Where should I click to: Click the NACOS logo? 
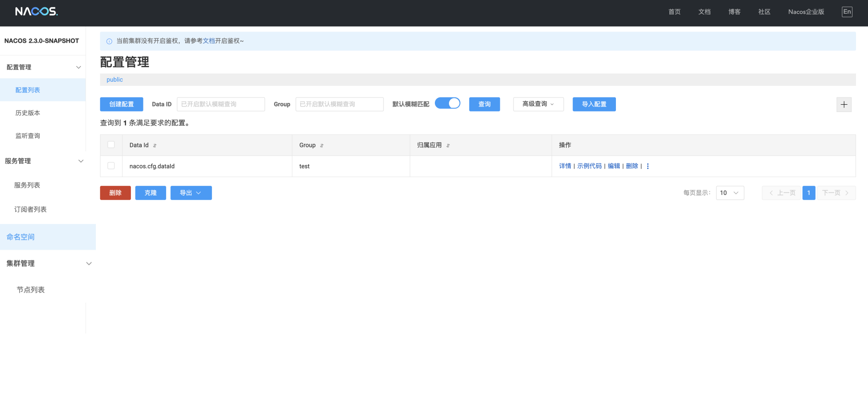(x=36, y=12)
